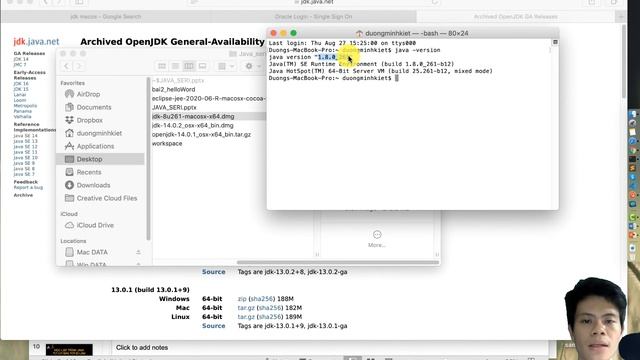Open Downloads in the Finder sidebar
640x360 pixels.
click(x=93, y=185)
